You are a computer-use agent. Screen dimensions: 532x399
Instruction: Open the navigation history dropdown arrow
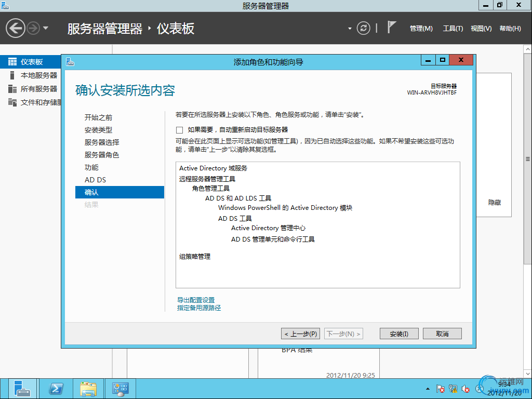coord(46,28)
